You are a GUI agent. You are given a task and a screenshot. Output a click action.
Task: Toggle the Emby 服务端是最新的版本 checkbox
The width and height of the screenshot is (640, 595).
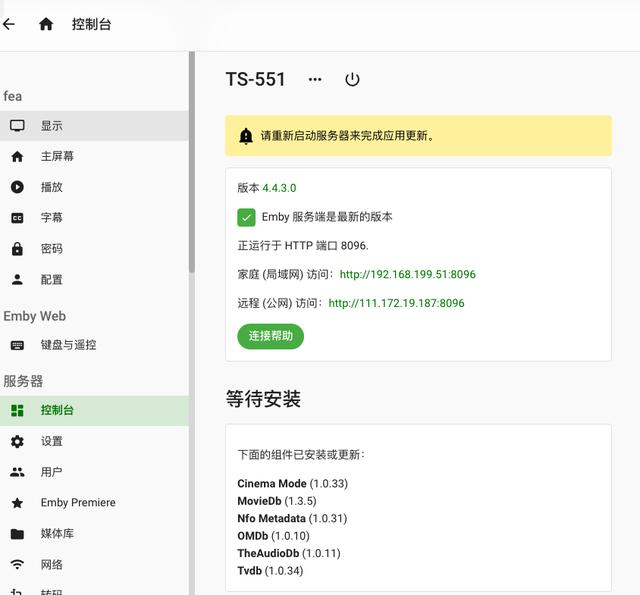click(x=246, y=217)
